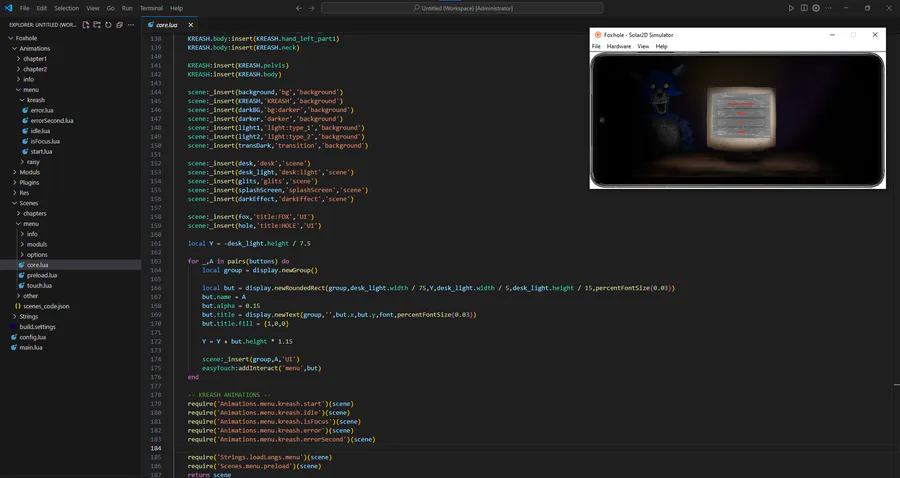Open error.lua file
The image size is (900, 478).
pyautogui.click(x=42, y=110)
